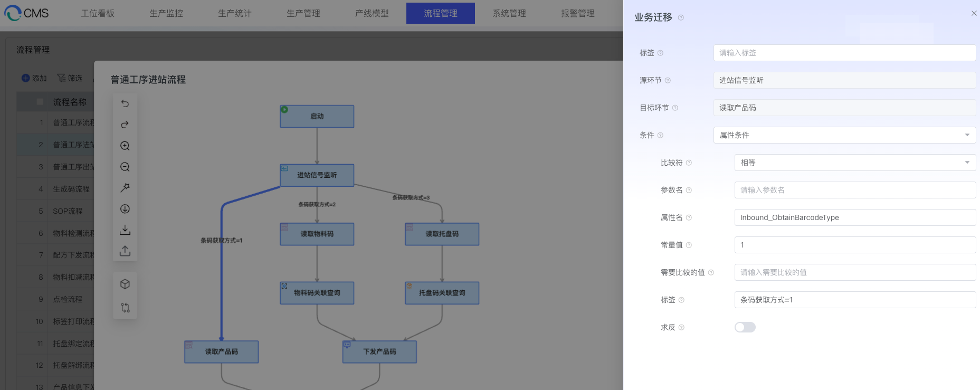Zoom out of the flow diagram

point(125,167)
